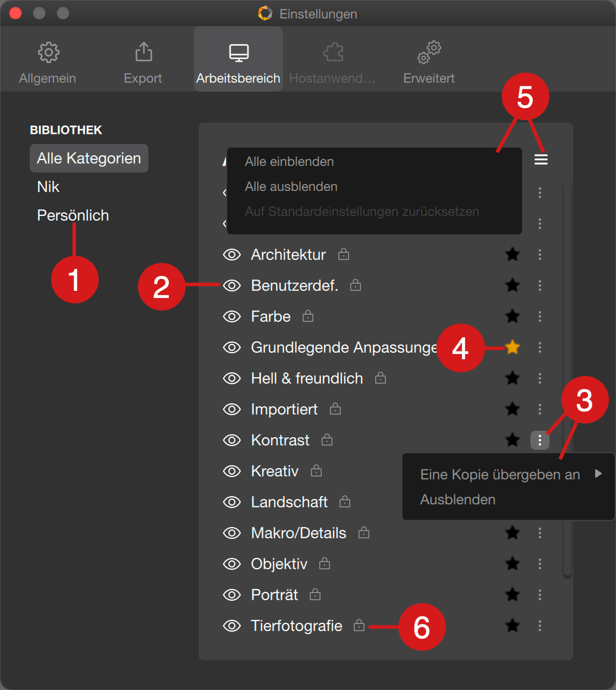Viewport: 616px width, 690px height.
Task: Click the hamburger menu icon above list
Action: 540,160
